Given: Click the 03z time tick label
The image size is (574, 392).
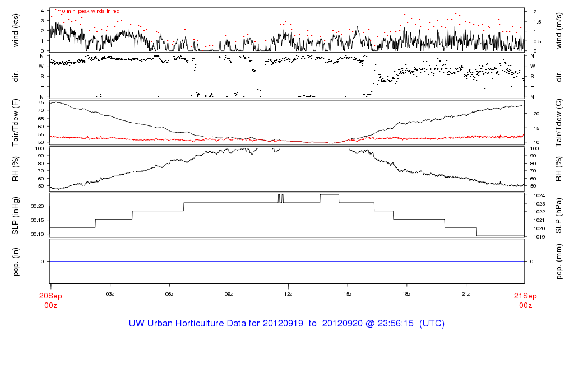Looking at the screenshot, I should [110, 293].
